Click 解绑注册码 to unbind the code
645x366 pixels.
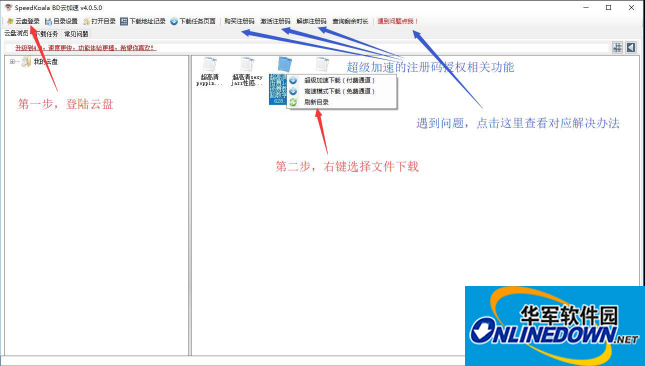coord(311,21)
